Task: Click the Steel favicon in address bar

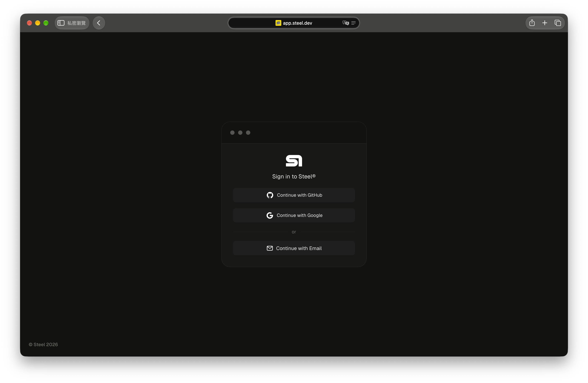Action: coord(278,23)
